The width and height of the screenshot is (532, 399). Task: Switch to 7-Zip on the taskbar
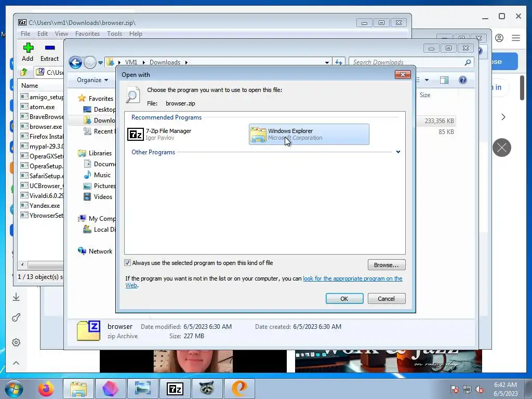[175, 389]
